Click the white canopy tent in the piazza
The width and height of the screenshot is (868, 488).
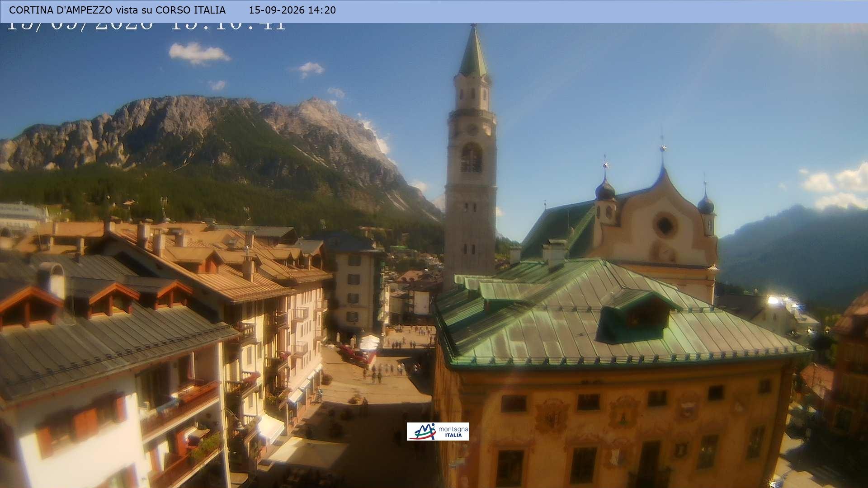pos(369,342)
